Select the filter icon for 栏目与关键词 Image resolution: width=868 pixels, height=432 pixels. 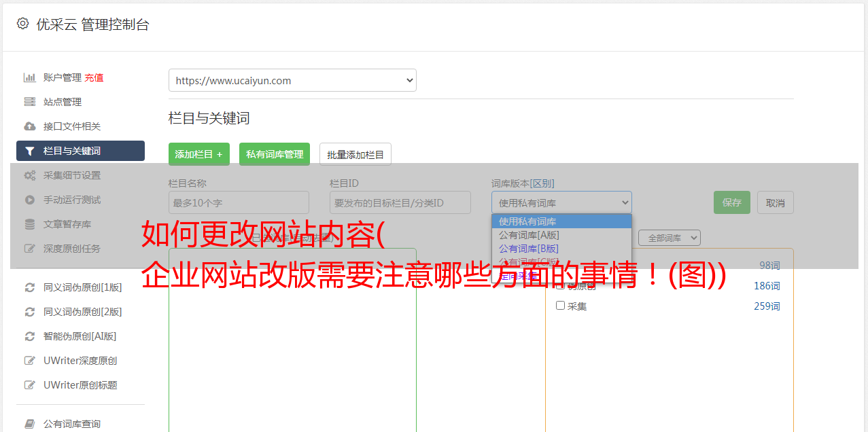click(30, 151)
